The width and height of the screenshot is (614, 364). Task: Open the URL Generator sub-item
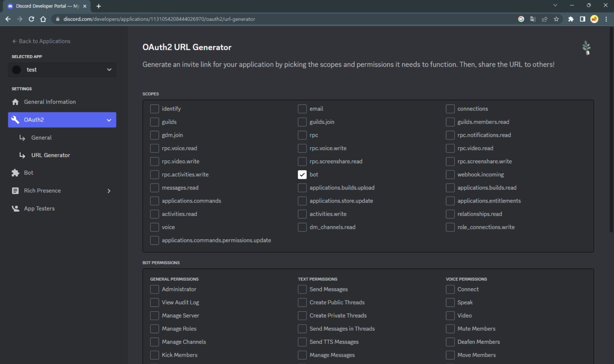pos(51,155)
